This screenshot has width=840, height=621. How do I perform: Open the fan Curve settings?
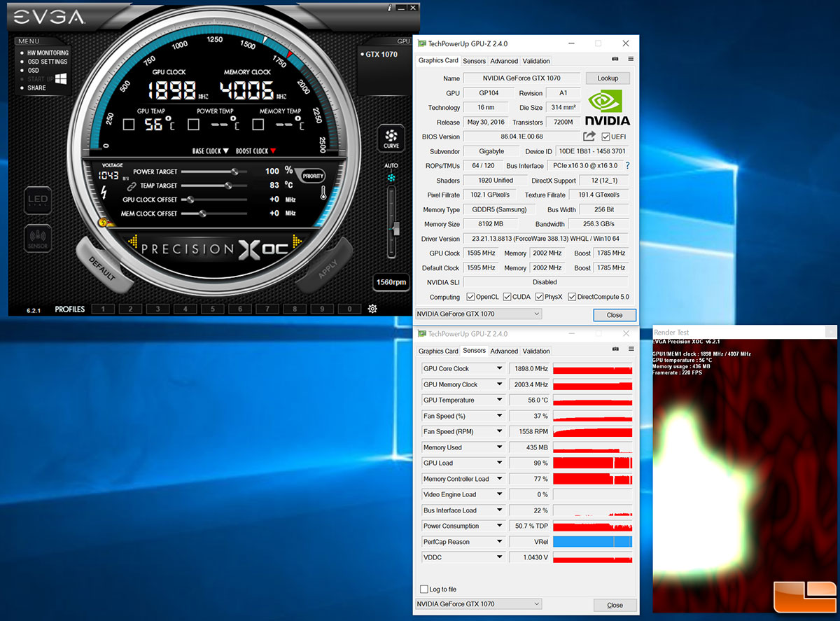(x=391, y=138)
